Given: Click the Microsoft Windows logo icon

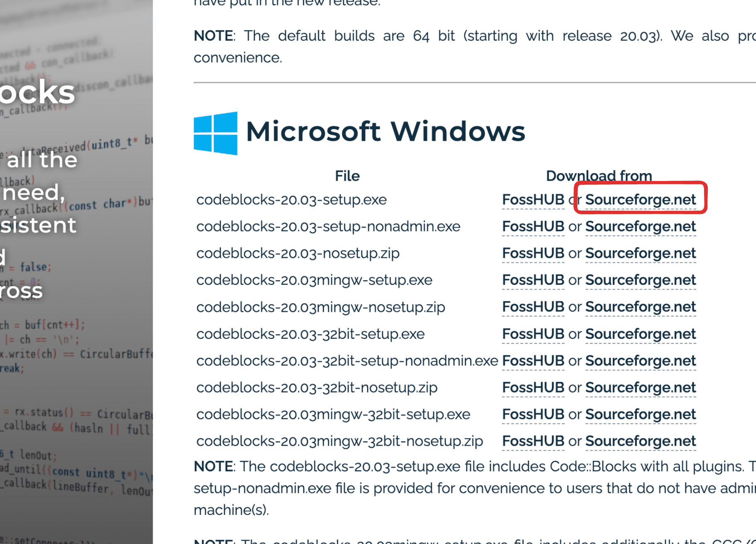Looking at the screenshot, I should 216,133.
